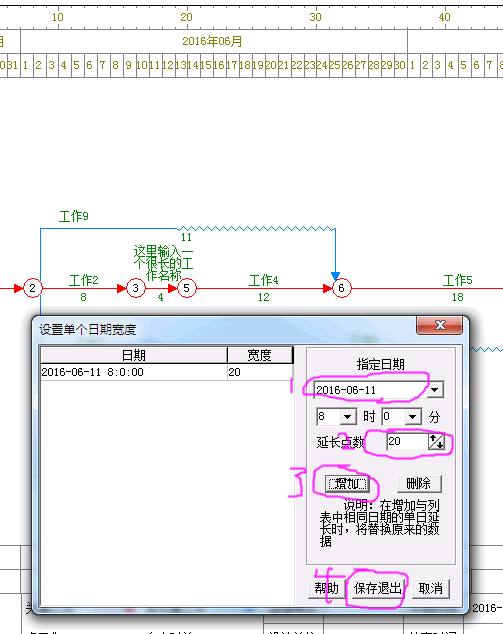Click the 保存退出 button
Image resolution: width=503 pixels, height=634 pixels.
pyautogui.click(x=378, y=588)
